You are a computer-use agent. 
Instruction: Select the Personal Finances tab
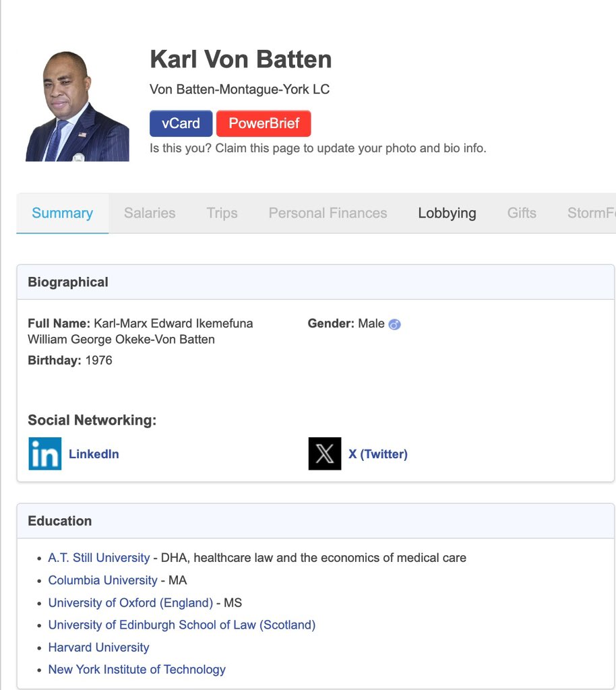[328, 213]
